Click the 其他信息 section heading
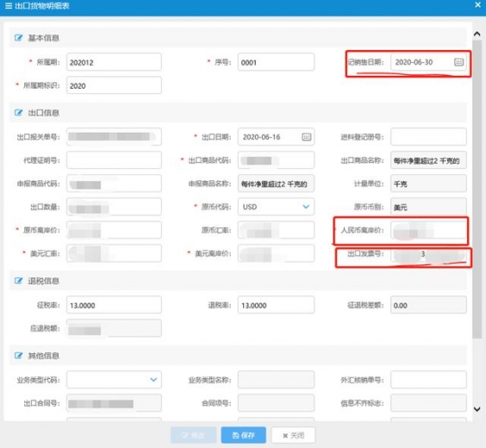This screenshot has width=486, height=448. click(44, 356)
